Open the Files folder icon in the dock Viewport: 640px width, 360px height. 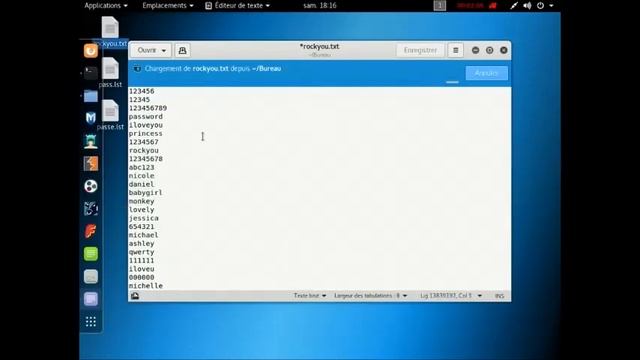pos(91,96)
